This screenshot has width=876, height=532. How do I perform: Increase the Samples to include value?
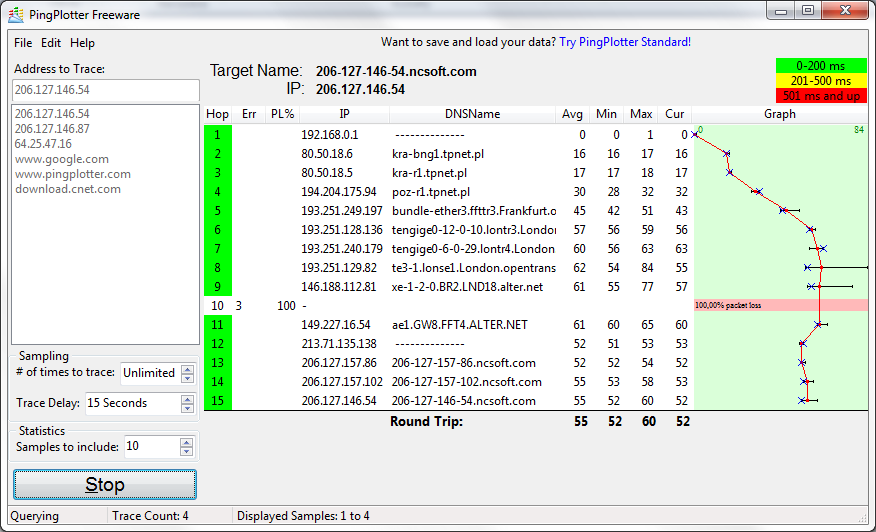pyautogui.click(x=187, y=443)
